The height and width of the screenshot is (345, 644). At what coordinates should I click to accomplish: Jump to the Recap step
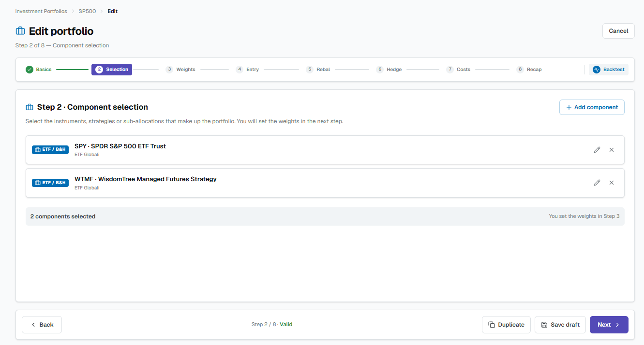click(529, 70)
